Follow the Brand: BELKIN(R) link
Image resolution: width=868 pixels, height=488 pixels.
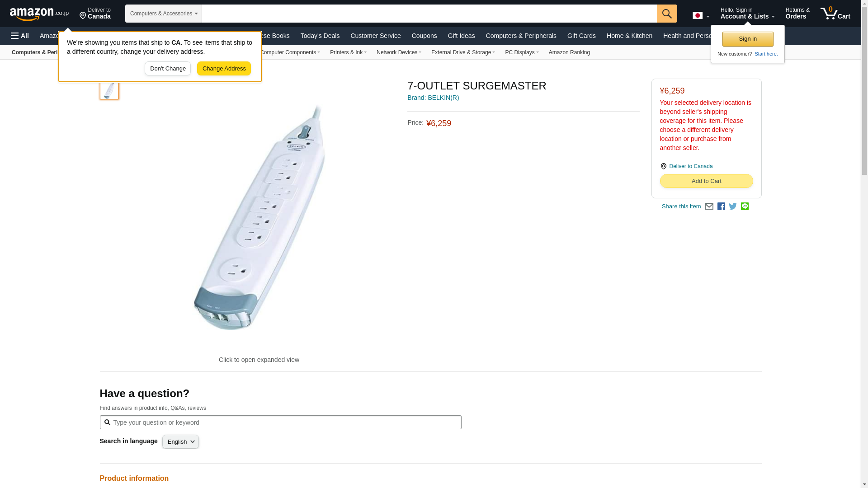point(433,98)
